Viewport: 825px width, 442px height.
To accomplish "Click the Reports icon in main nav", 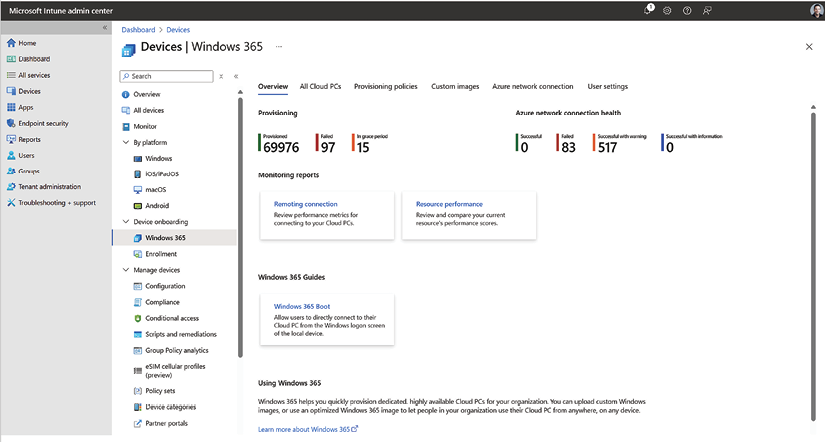I will click(11, 139).
